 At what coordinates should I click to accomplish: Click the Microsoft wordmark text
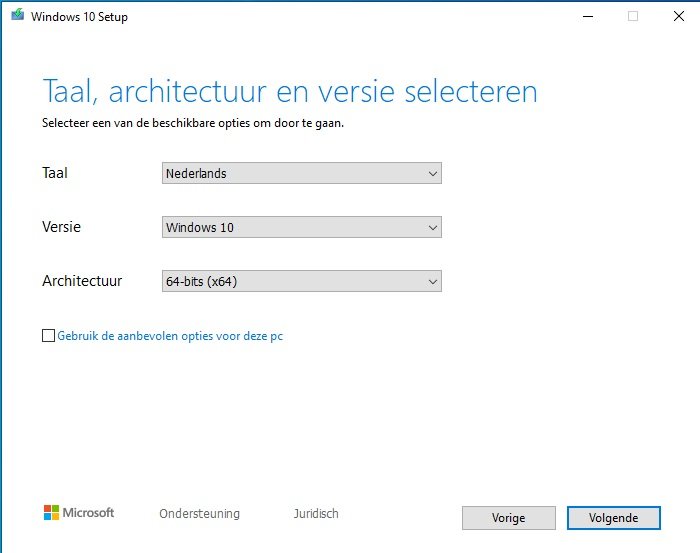click(88, 512)
